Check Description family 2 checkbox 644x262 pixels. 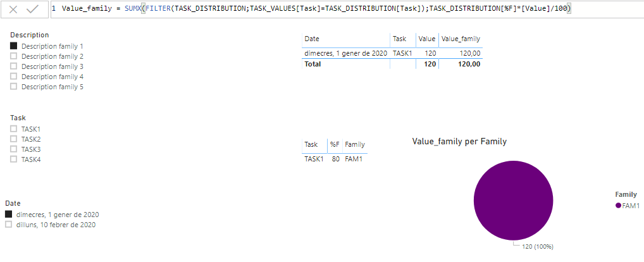[13, 56]
